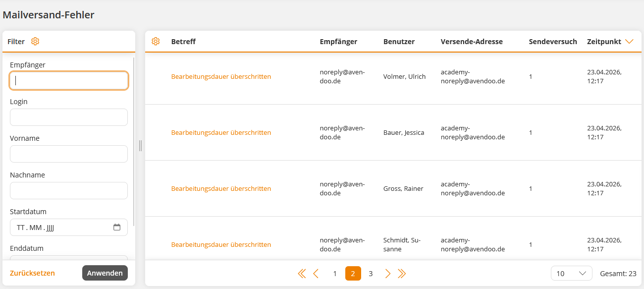Open the Filter settings gear icon
644x289 pixels.
[35, 42]
